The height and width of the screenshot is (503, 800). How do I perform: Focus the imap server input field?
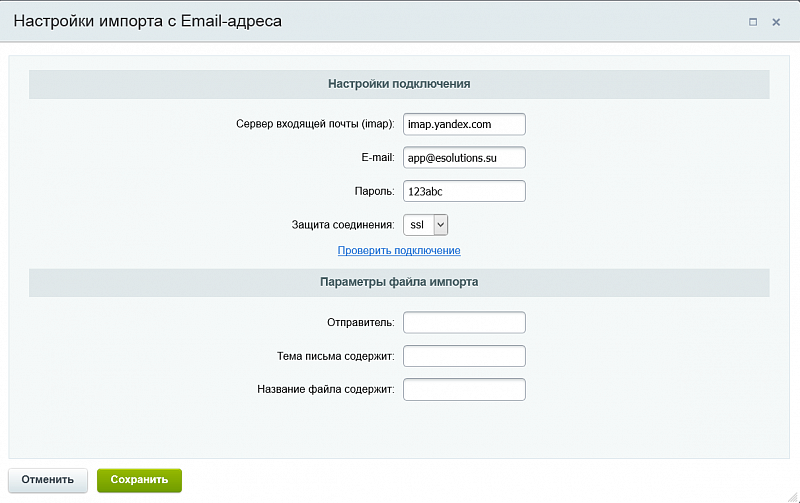(464, 124)
